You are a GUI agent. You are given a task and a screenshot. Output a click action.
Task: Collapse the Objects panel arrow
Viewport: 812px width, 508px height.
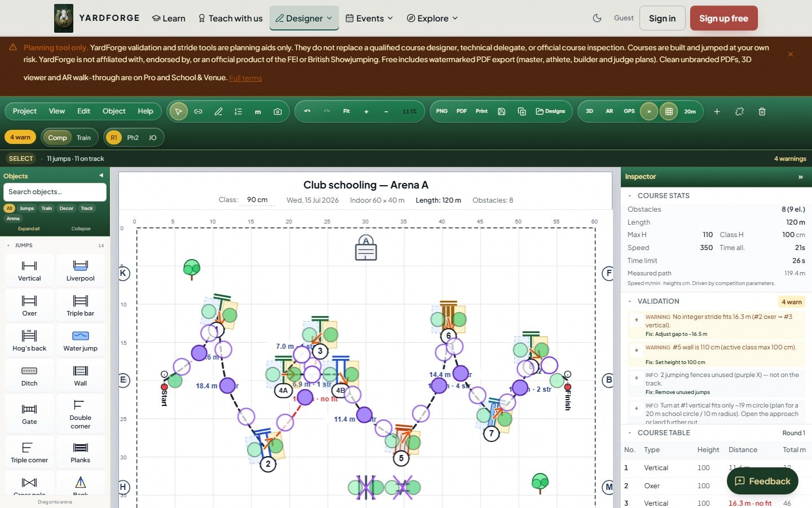point(101,176)
